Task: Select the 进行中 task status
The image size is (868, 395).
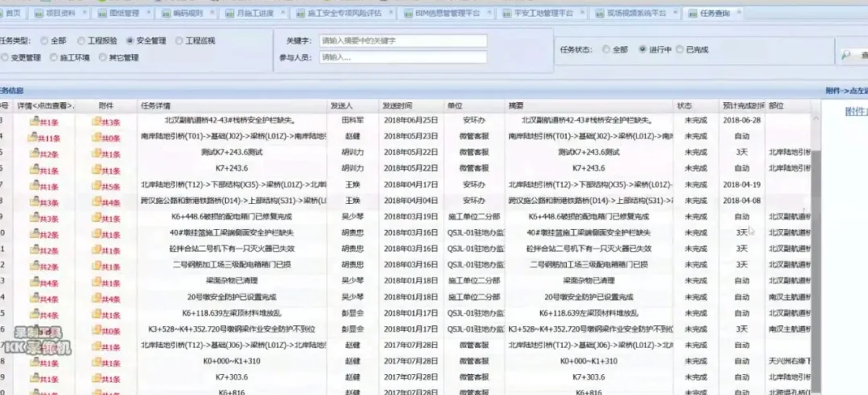Action: (x=642, y=49)
